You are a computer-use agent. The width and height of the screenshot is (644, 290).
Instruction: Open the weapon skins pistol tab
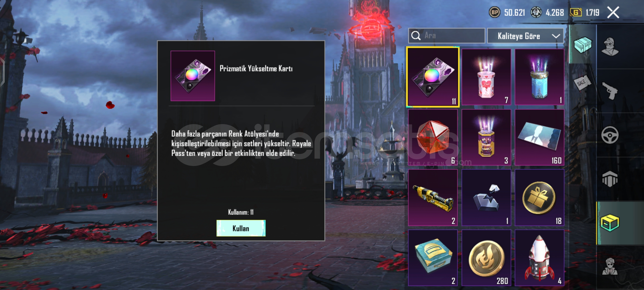click(610, 91)
